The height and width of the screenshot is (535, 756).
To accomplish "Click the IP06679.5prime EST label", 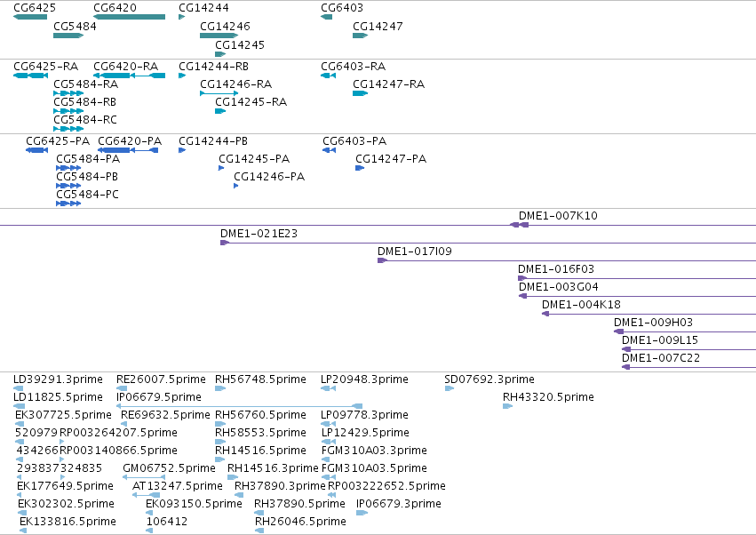I will (159, 397).
